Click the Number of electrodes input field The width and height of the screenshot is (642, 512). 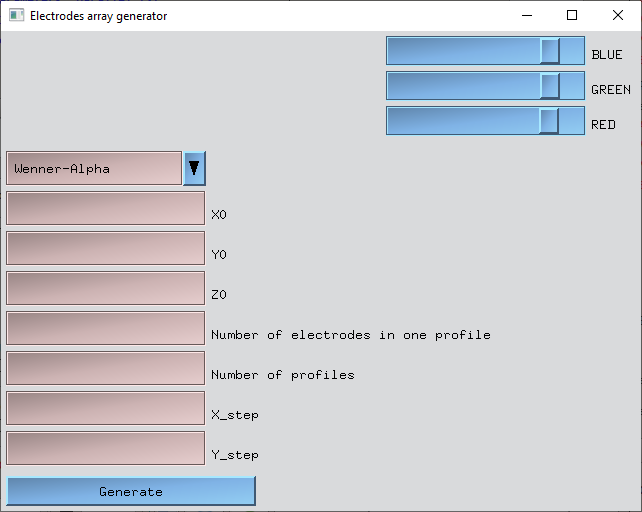click(106, 328)
